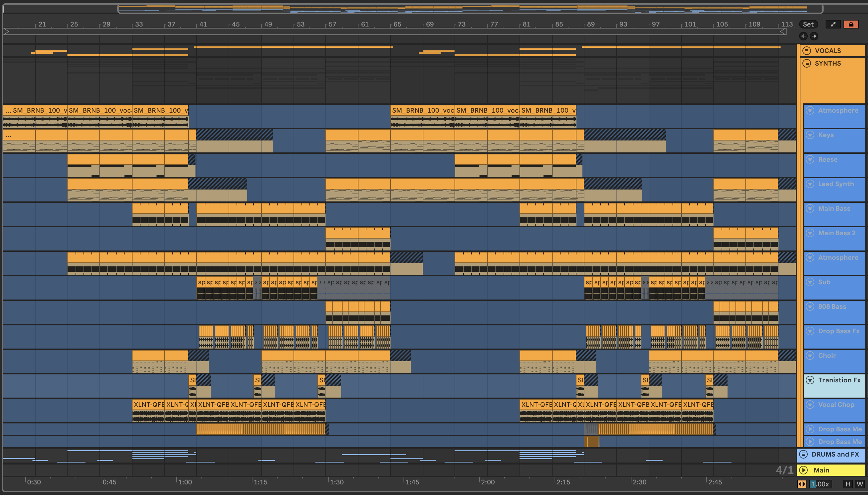Viewport: 868px width, 495px height.
Task: Unfold the VOCALS group track icon
Action: (x=806, y=51)
